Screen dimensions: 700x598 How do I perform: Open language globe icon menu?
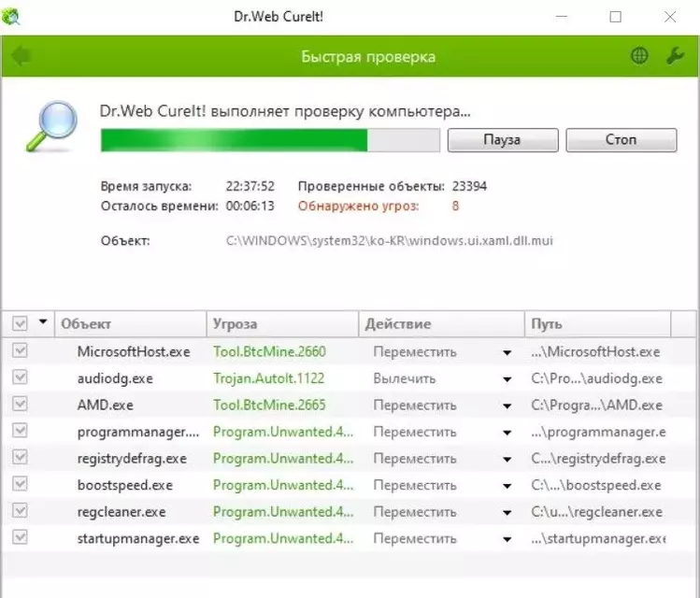639,56
